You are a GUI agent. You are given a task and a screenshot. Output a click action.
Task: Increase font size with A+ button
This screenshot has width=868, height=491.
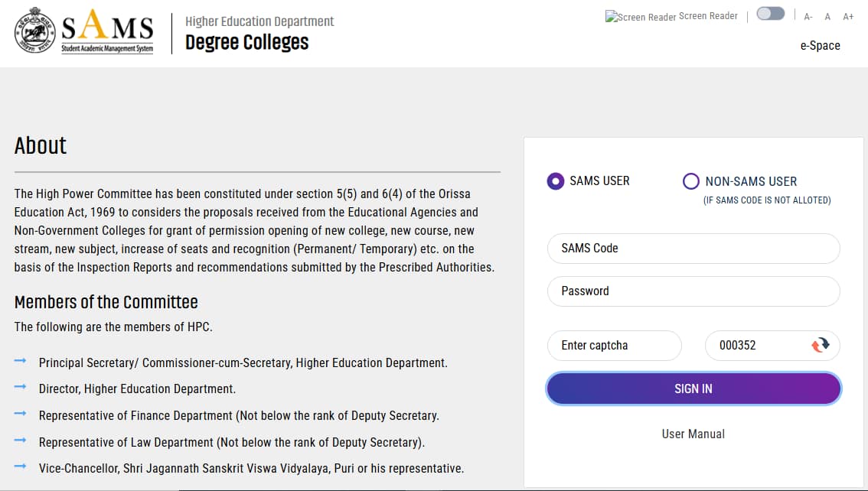pyautogui.click(x=848, y=17)
